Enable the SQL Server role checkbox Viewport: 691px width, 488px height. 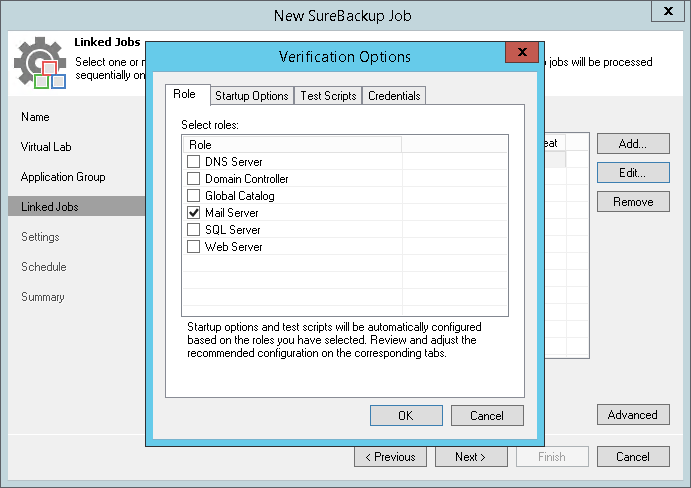(193, 229)
